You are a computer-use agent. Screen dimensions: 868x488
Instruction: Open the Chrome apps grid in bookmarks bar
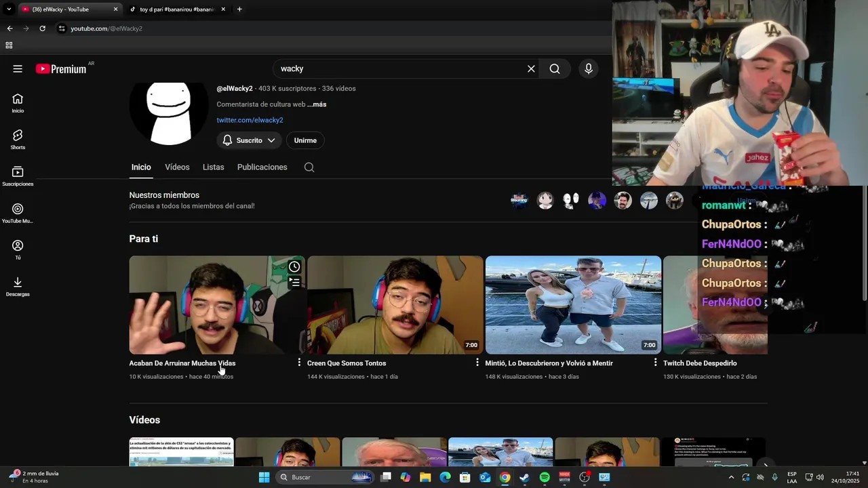(9, 45)
